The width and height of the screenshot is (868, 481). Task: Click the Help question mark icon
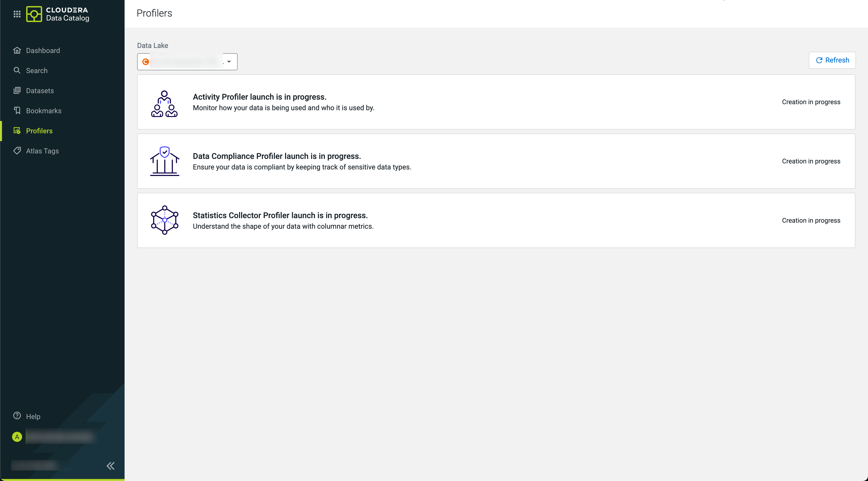click(17, 416)
